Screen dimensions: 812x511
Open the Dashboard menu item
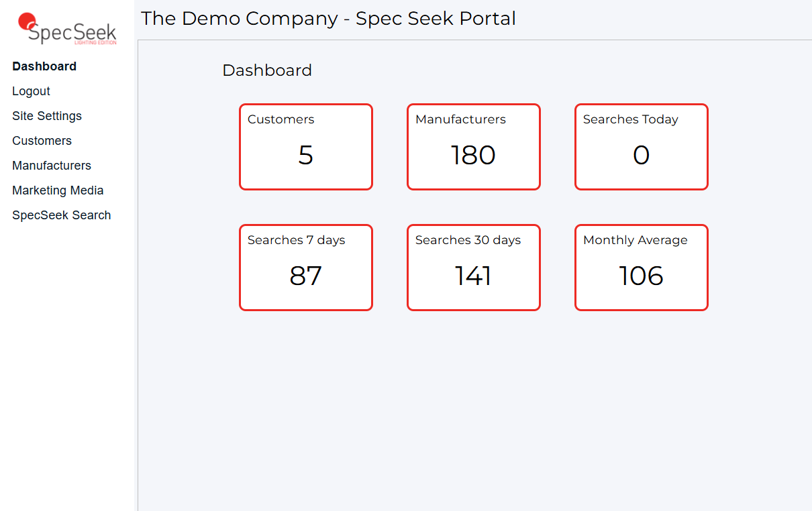tap(44, 66)
